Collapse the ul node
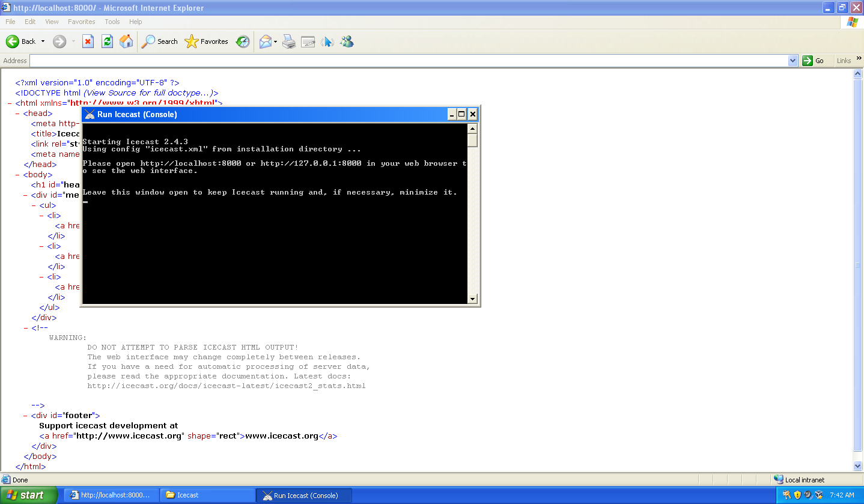864x504 pixels. tap(34, 205)
